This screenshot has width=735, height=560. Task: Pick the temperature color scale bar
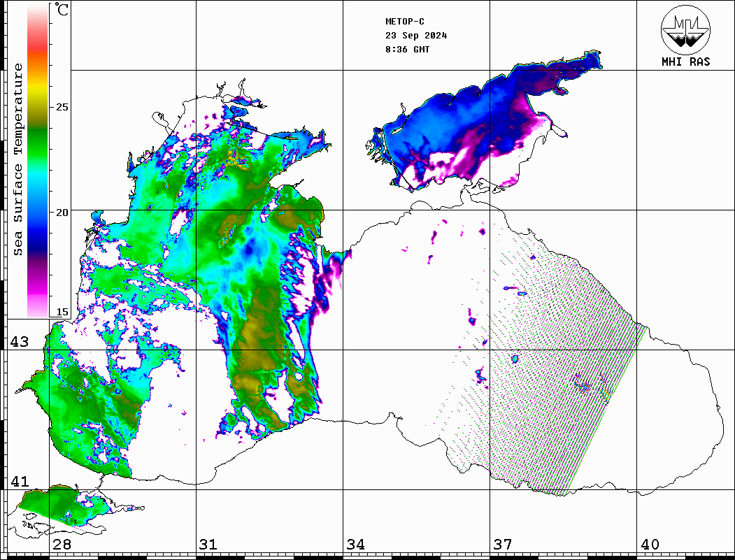(x=38, y=161)
